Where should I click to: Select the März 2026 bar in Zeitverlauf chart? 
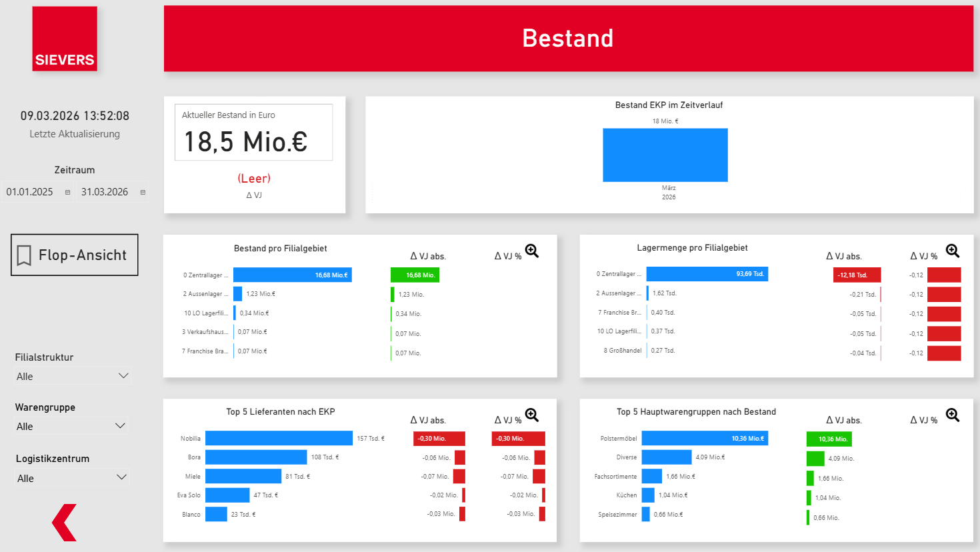point(665,155)
